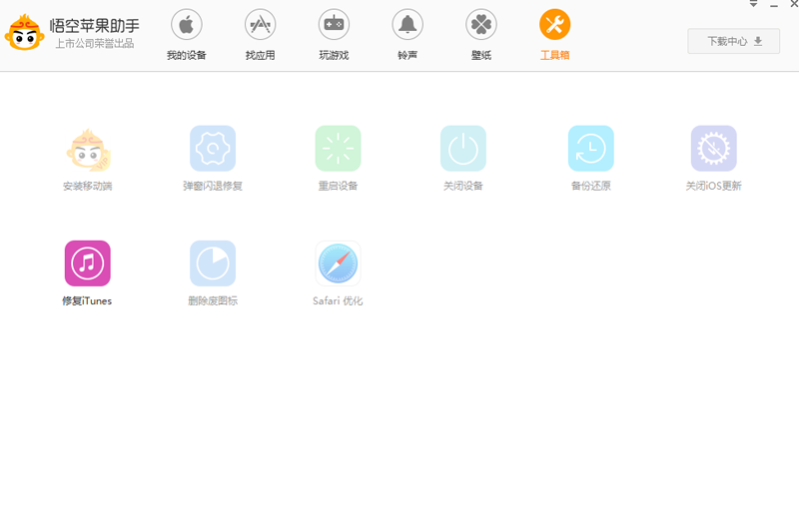Viewport: 799px width, 532px height.
Task: Launch the 修复iTunes music icon
Action: 87,264
